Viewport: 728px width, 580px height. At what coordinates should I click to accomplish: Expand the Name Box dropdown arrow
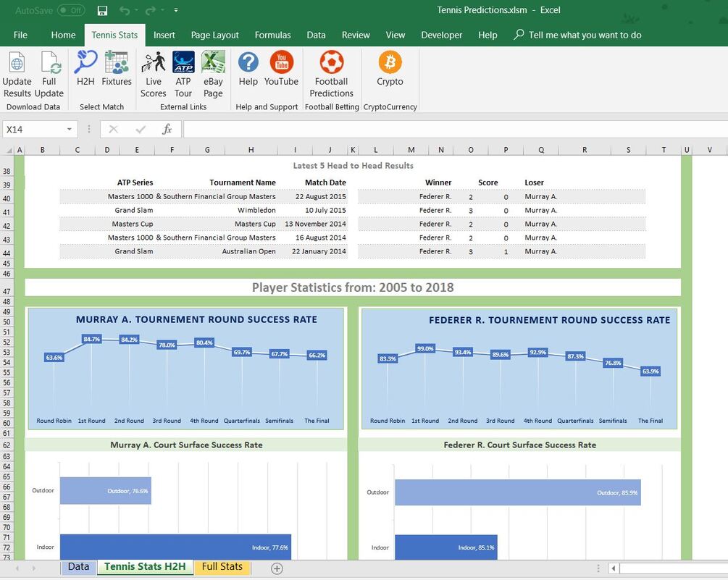(x=70, y=130)
